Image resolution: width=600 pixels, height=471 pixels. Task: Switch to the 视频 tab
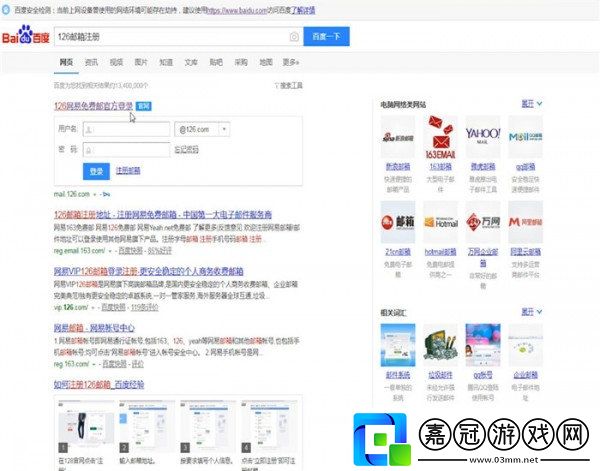[x=116, y=62]
